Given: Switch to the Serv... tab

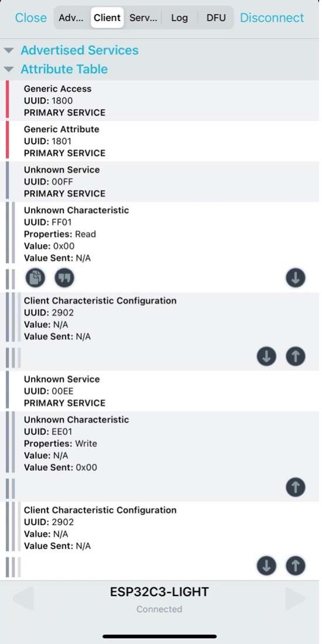Looking at the screenshot, I should (x=143, y=18).
